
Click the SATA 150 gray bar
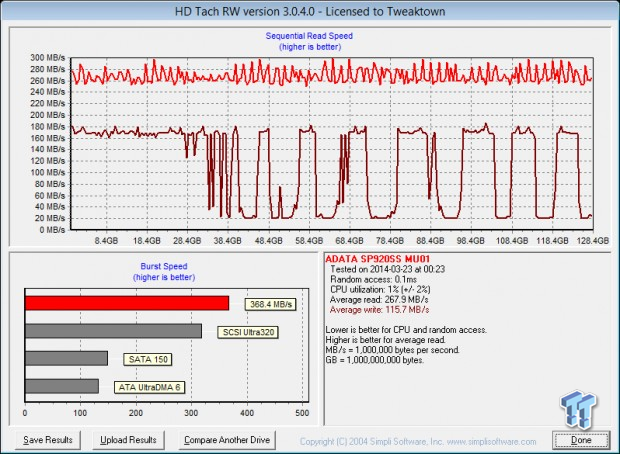pyautogui.click(x=66, y=358)
